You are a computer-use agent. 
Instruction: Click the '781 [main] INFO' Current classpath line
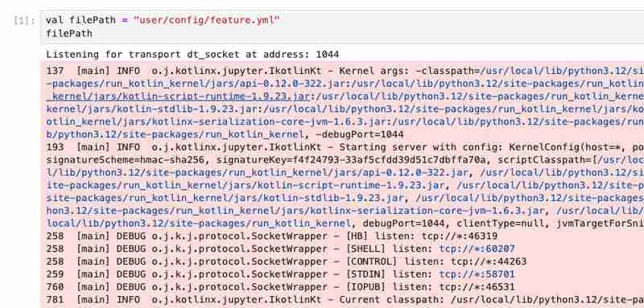345,300
